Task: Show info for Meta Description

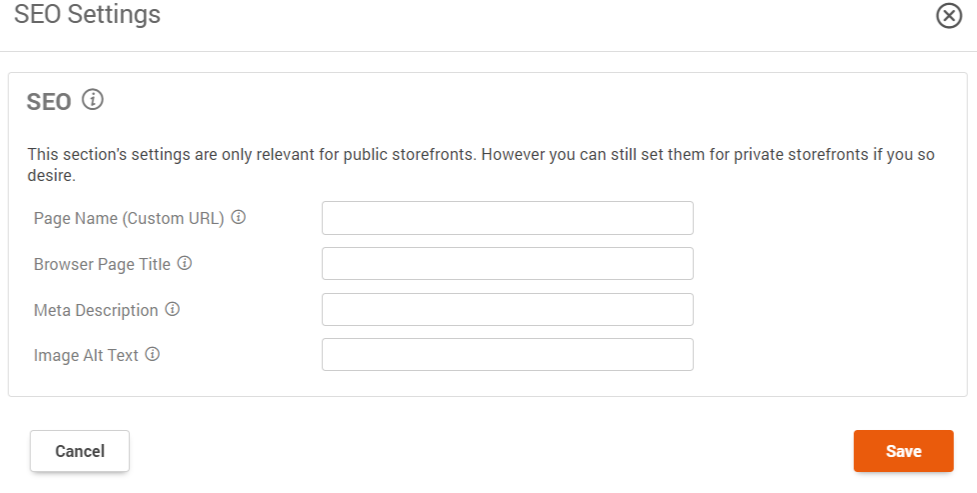Action: pyautogui.click(x=173, y=309)
